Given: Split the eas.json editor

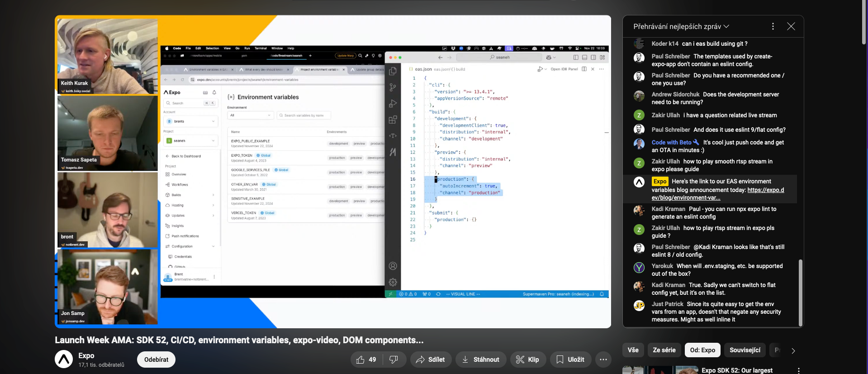Looking at the screenshot, I should (584, 69).
